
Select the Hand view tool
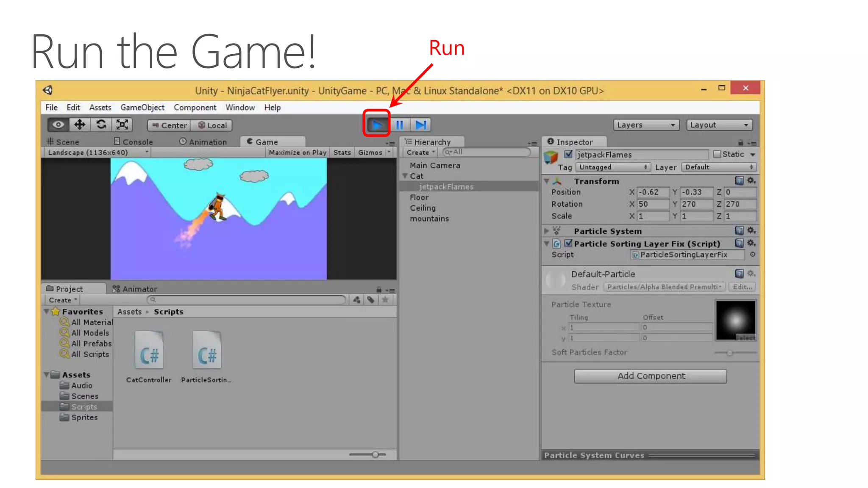(58, 125)
